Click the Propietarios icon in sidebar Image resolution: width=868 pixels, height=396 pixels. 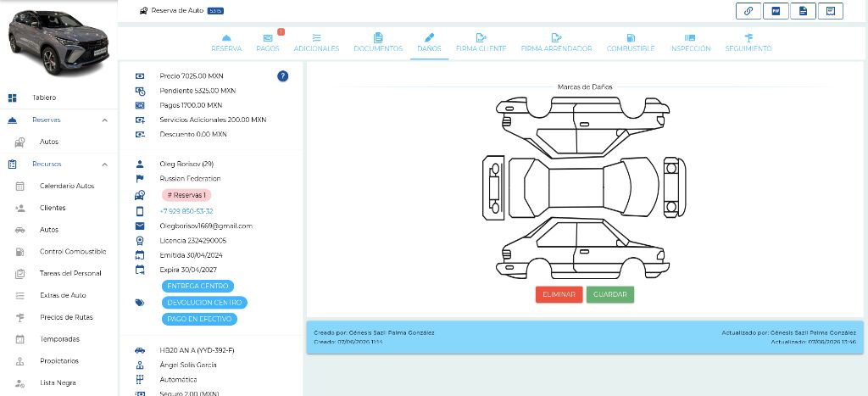pos(20,361)
